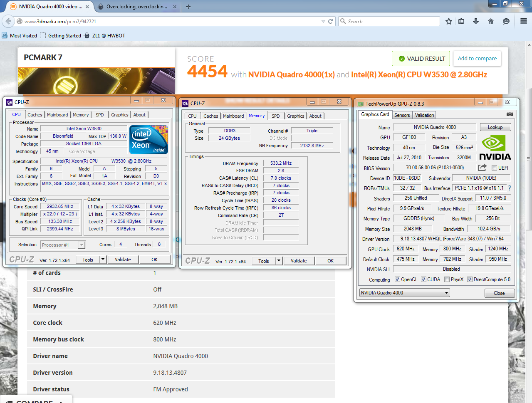532x403 pixels.
Task: Click the NVIDIA Quadro 4000(1x) score link
Action: (291, 75)
